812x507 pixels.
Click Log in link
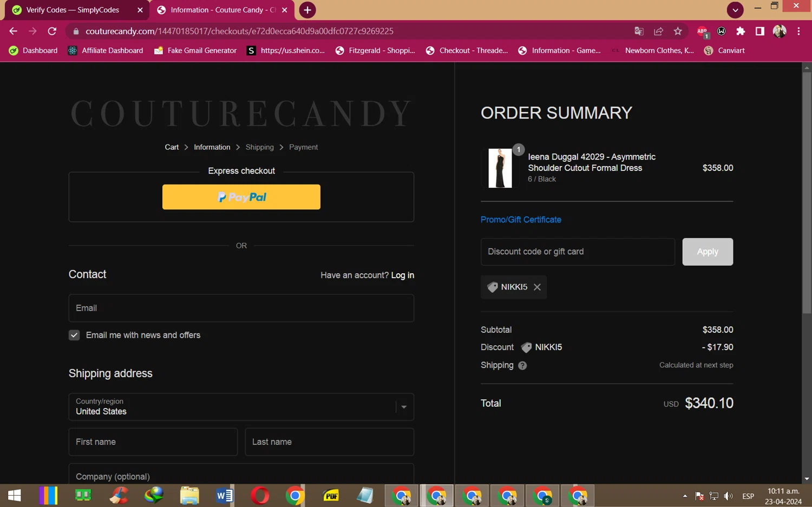(x=403, y=275)
